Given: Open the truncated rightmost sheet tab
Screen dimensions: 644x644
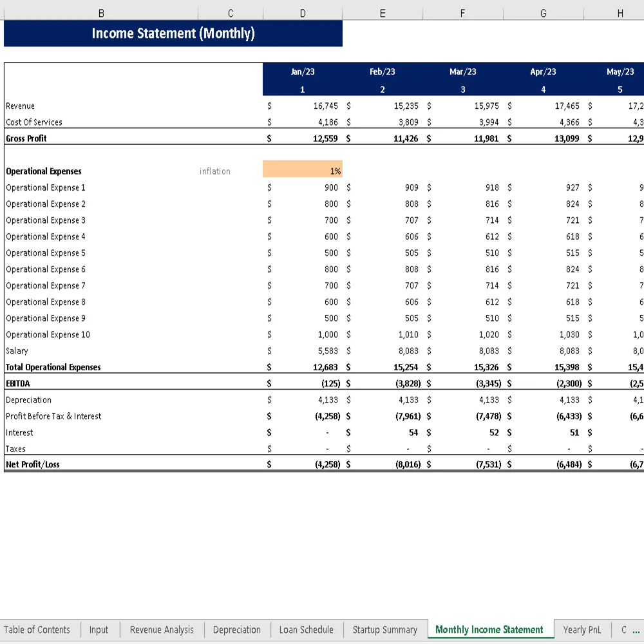Looking at the screenshot, I should pos(626,630).
